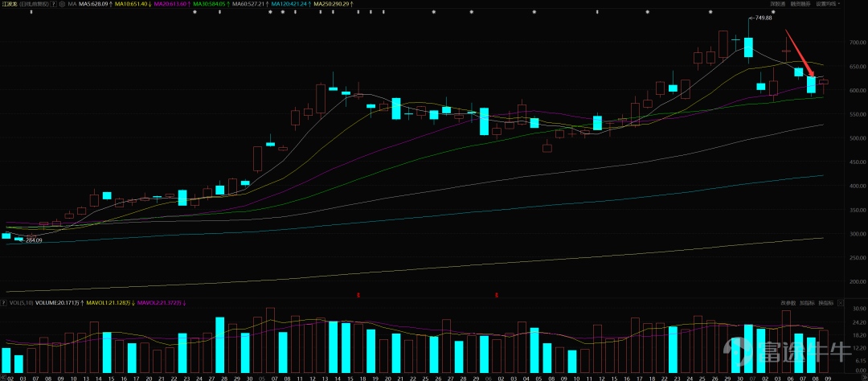This screenshot has width=868, height=381.
Task: Select the MA60:527.21 legend value
Action: pyautogui.click(x=248, y=4)
